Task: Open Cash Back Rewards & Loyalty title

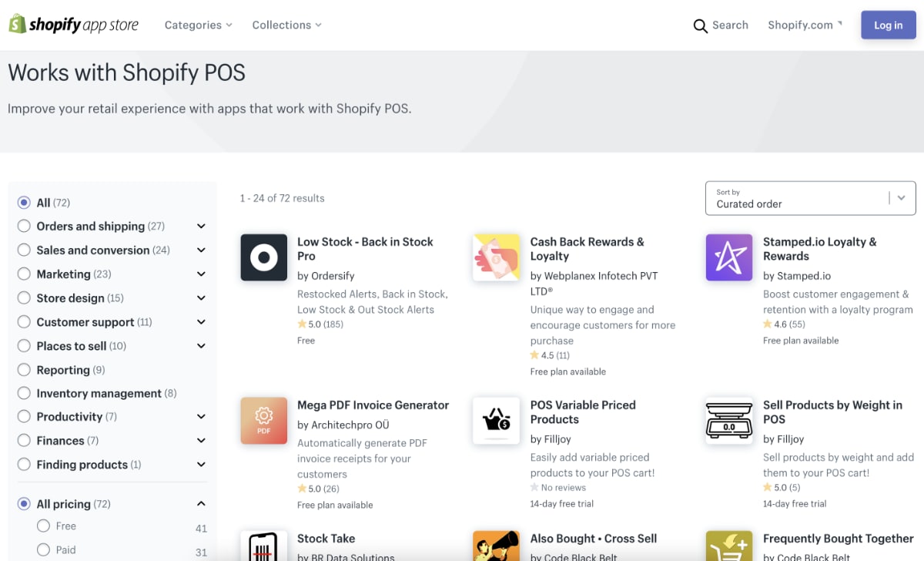Action: click(587, 249)
